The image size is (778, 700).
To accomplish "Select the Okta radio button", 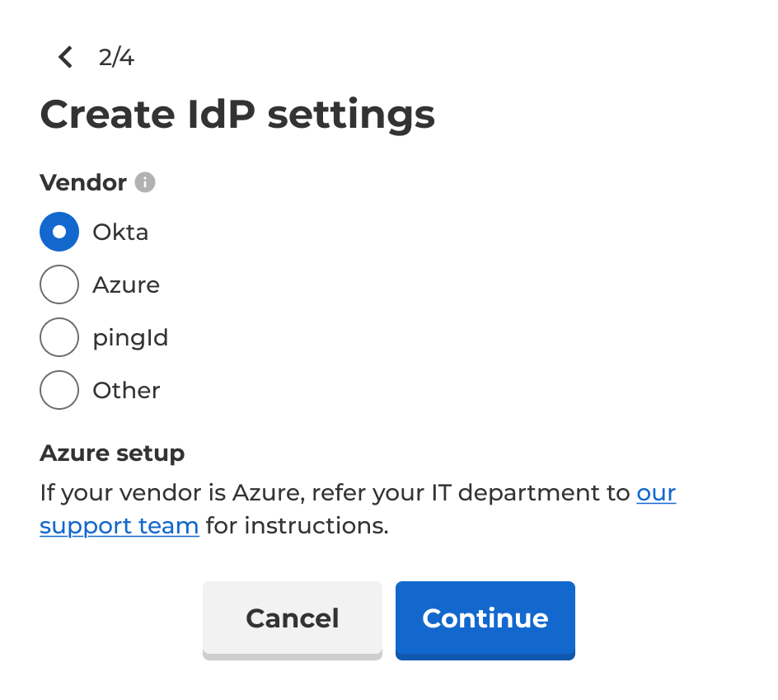I will tap(59, 232).
